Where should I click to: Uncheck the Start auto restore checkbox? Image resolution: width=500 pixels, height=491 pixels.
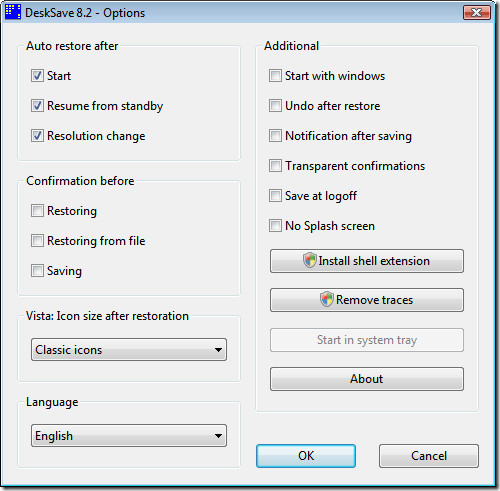click(37, 76)
